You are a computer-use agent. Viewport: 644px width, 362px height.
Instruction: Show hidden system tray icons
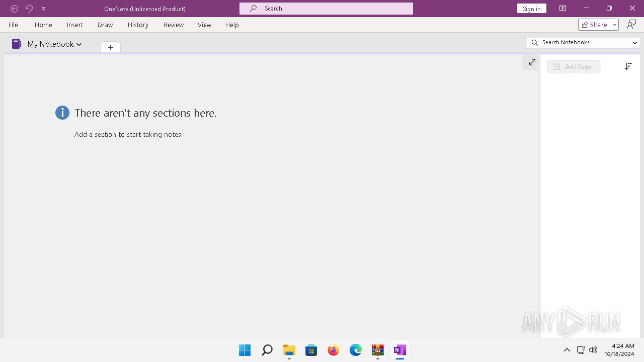(x=567, y=350)
